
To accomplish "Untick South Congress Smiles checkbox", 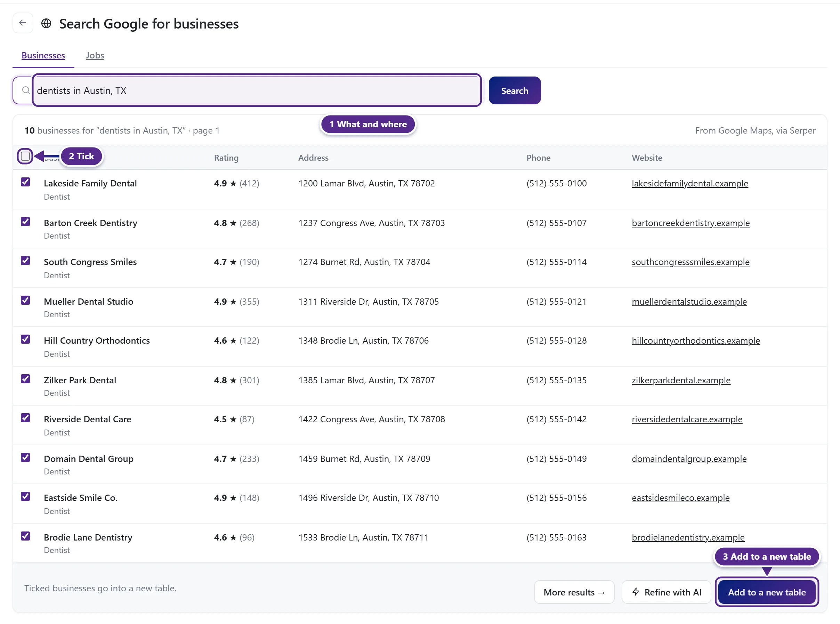I will click(25, 261).
